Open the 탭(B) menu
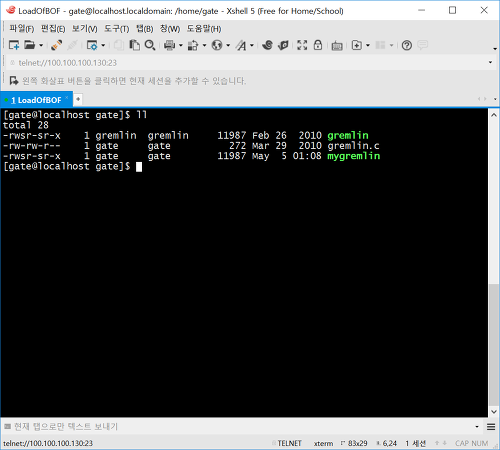The image size is (500, 450). point(145,29)
